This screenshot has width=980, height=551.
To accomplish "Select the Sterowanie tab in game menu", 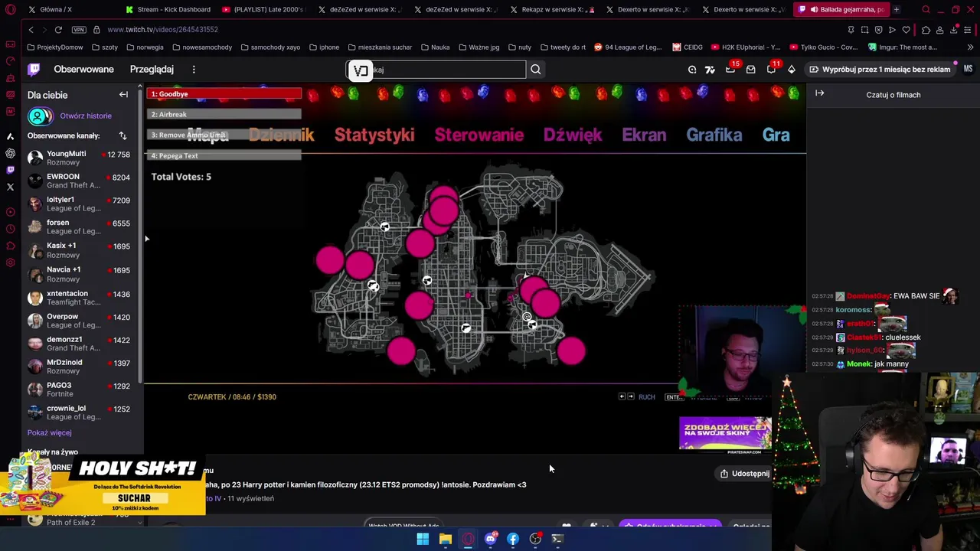I will click(479, 135).
